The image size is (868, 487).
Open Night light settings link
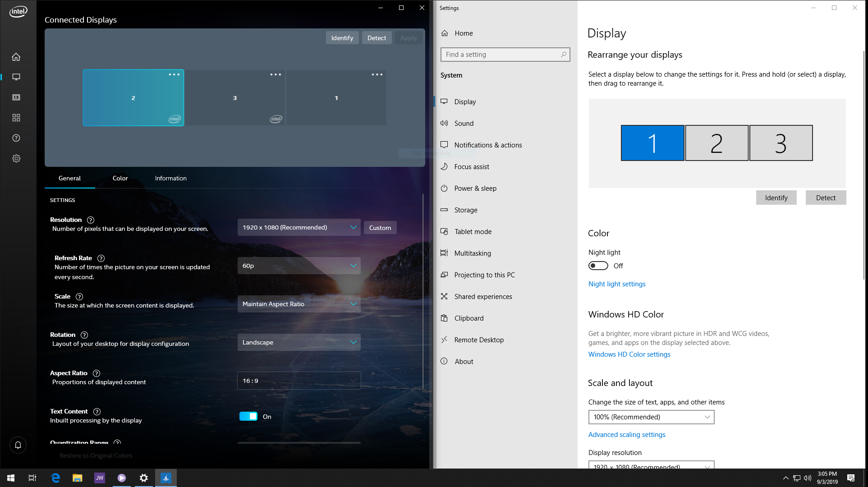(616, 284)
